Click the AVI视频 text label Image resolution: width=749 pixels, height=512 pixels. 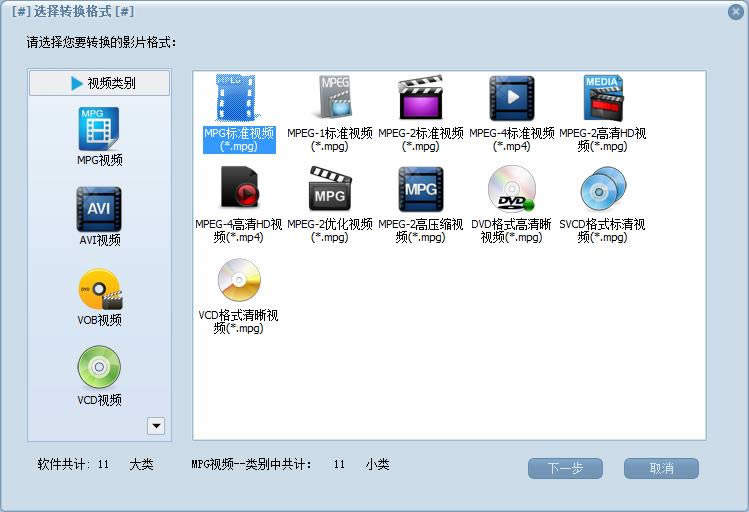[99, 240]
